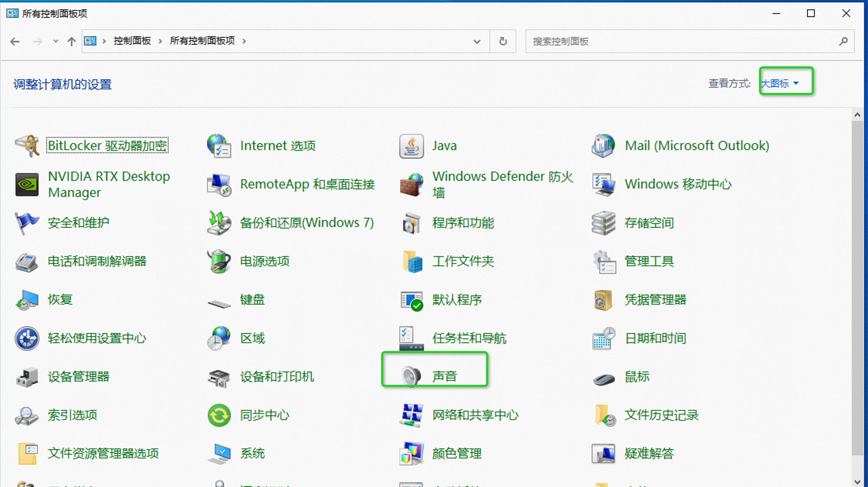Viewport: 868px width, 487px height.
Task: Open the 备份和还原(Windows 7) icon
Action: pos(219,223)
